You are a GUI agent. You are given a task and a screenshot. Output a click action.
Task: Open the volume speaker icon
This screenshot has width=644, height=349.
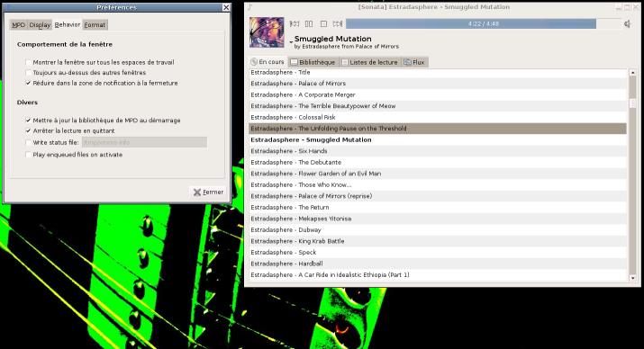628,24
